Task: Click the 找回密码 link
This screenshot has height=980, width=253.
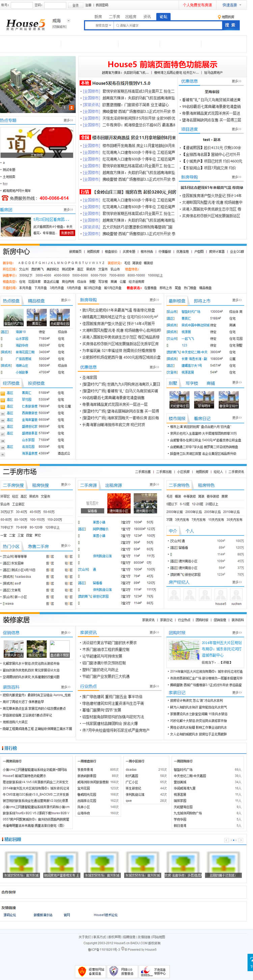Action: 102,5
